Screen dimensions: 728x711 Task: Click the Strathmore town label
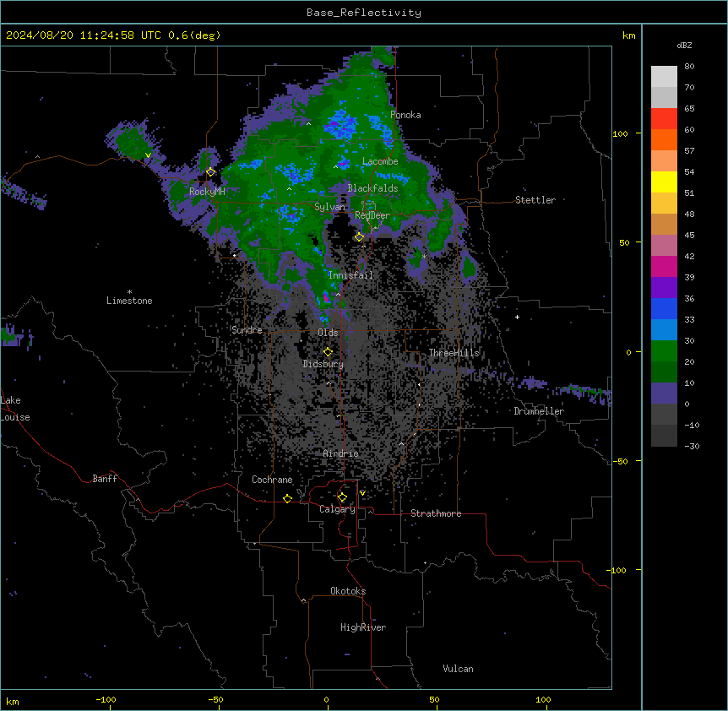tap(436, 513)
